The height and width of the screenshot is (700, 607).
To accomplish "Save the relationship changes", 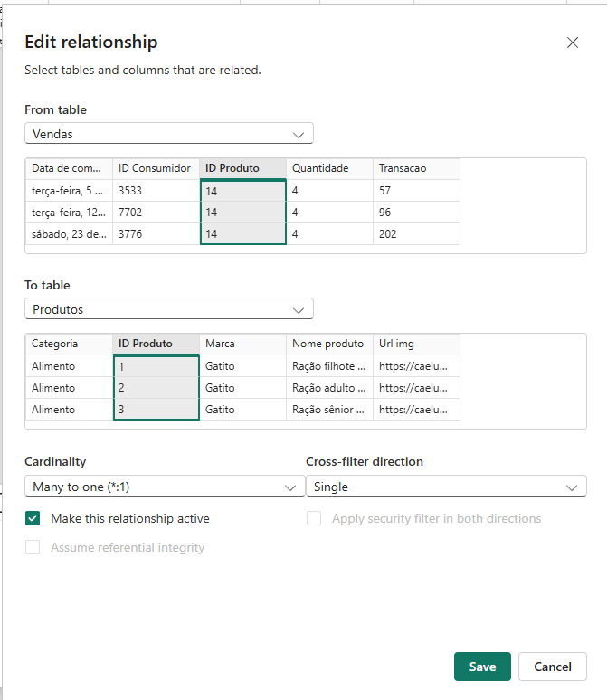I will [482, 667].
